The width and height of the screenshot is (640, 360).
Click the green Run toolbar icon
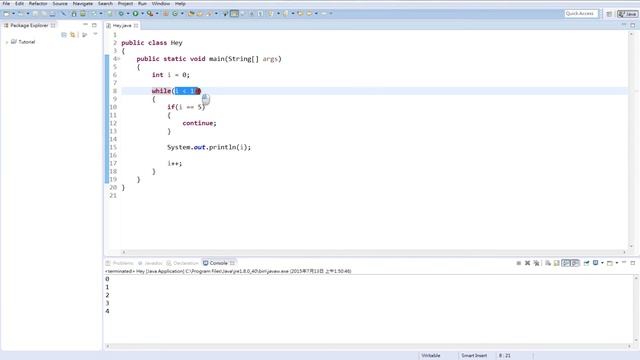coord(135,13)
